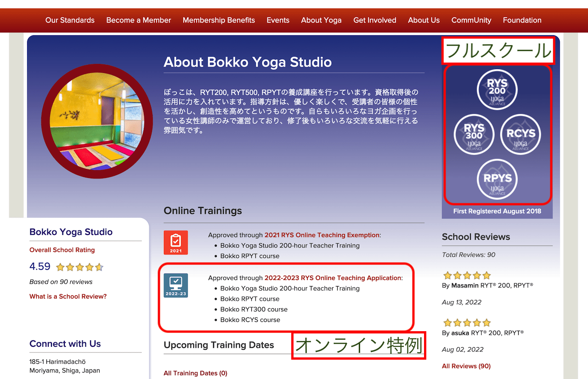Click the red 2021 clipboard icon
Image resolution: width=588 pixels, height=379 pixels.
tap(175, 242)
